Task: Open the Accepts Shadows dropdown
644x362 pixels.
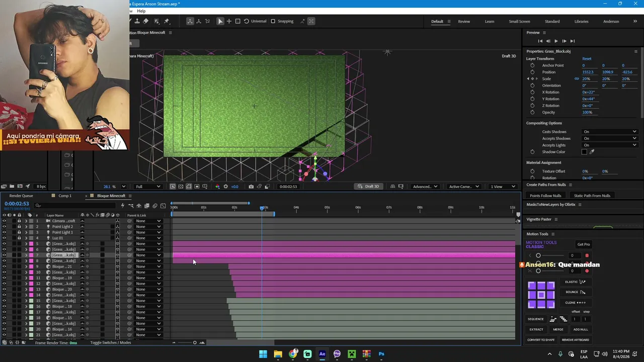Action: click(610, 138)
